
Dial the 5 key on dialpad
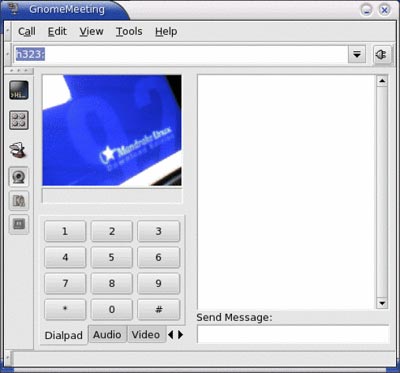pos(112,257)
